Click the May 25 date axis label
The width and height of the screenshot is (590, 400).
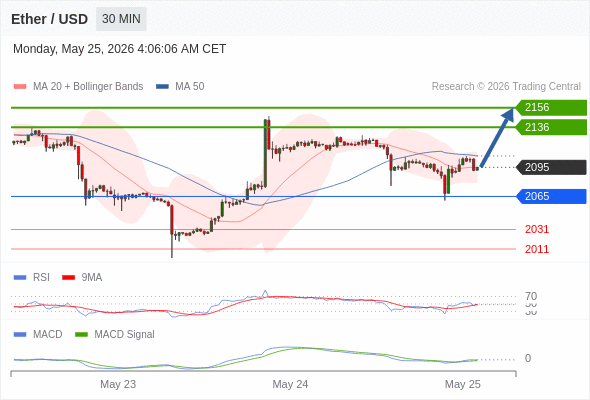click(x=462, y=384)
